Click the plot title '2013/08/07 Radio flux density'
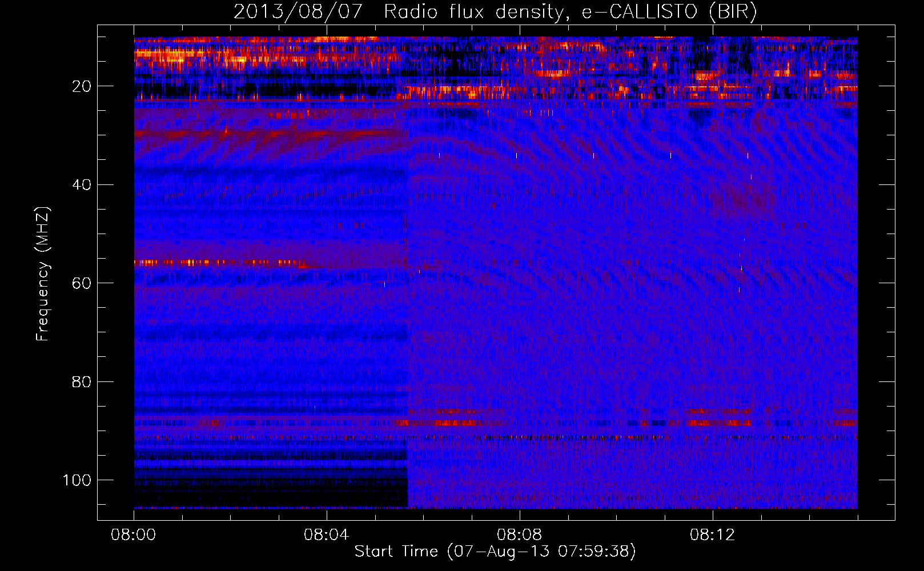The width and height of the screenshot is (924, 571). 495,12
